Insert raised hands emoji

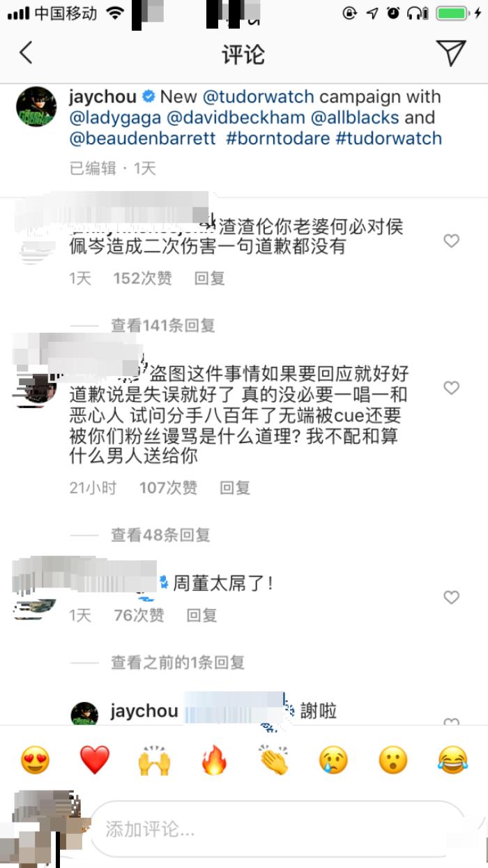[x=155, y=759]
